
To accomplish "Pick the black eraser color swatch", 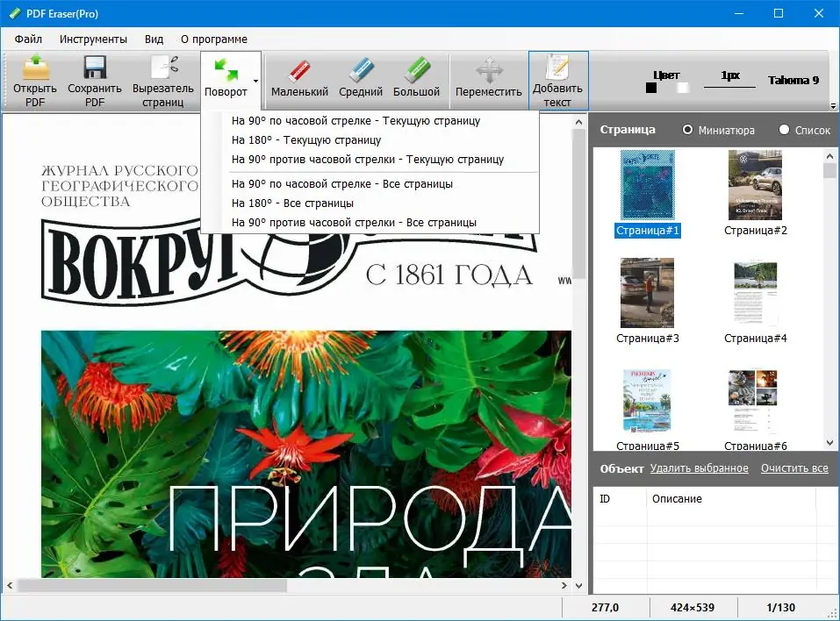I will [651, 87].
